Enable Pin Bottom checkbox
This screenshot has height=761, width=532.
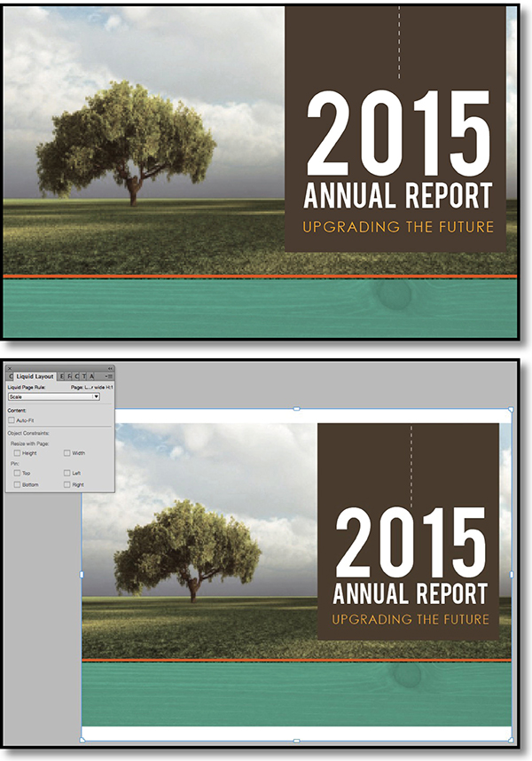pos(17,485)
